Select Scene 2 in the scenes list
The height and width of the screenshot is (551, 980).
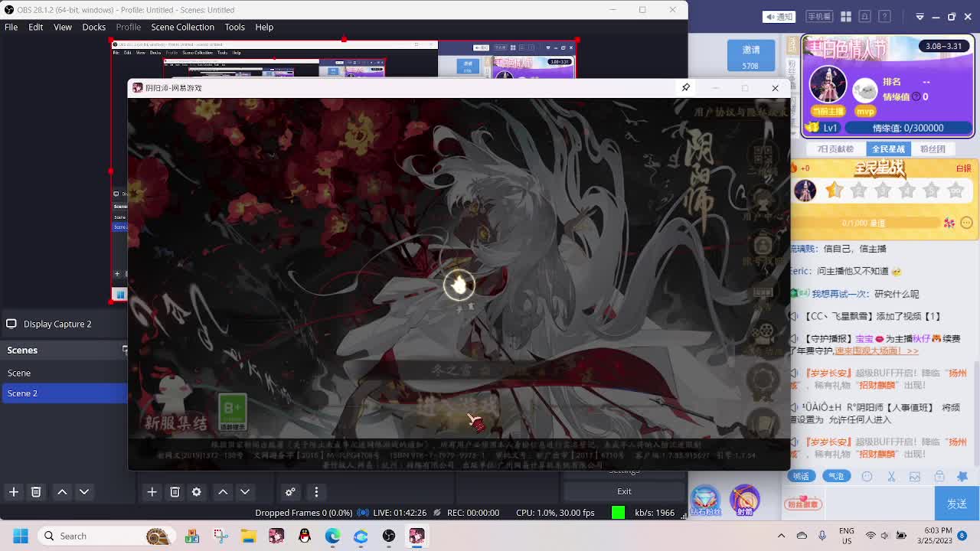pos(64,393)
